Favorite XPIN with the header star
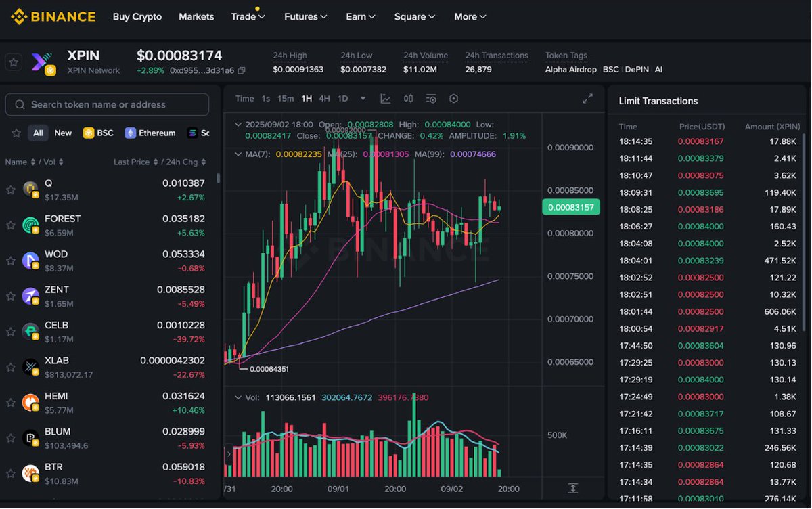Viewport: 812px width, 509px height. click(14, 62)
